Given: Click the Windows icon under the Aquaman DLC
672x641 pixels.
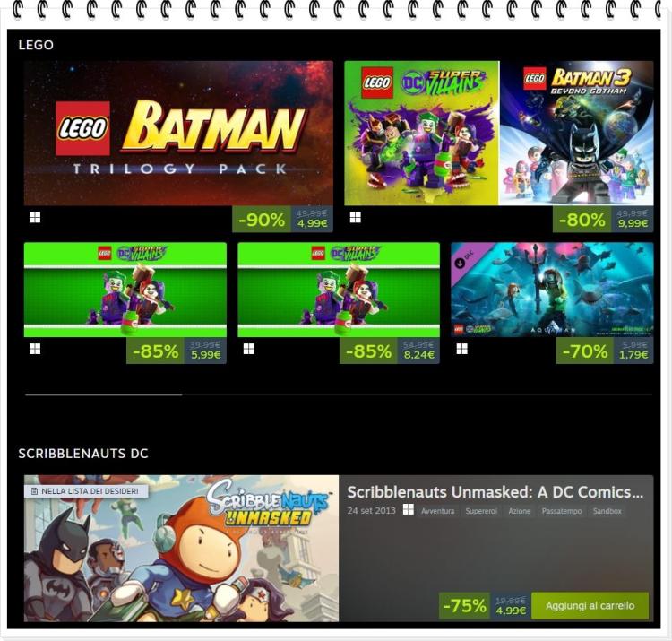Looking at the screenshot, I should (462, 349).
